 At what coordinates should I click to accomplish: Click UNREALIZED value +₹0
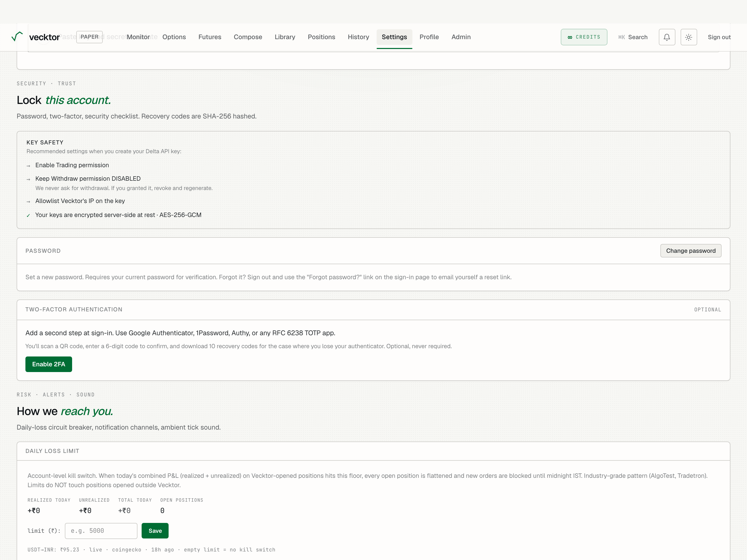point(85,511)
